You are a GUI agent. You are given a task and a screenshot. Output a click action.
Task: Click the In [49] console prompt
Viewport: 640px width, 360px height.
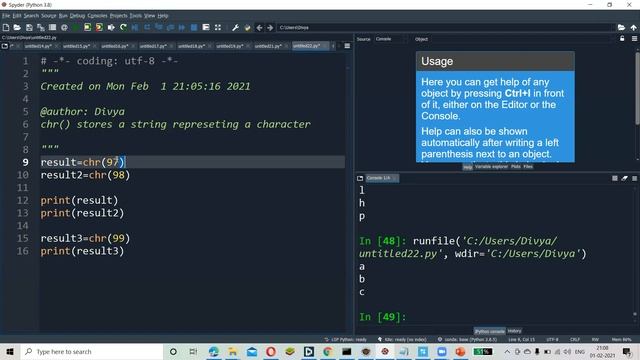(x=382, y=317)
